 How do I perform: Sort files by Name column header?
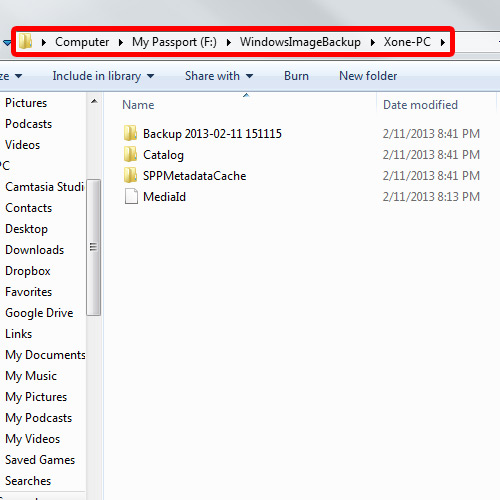pos(240,105)
